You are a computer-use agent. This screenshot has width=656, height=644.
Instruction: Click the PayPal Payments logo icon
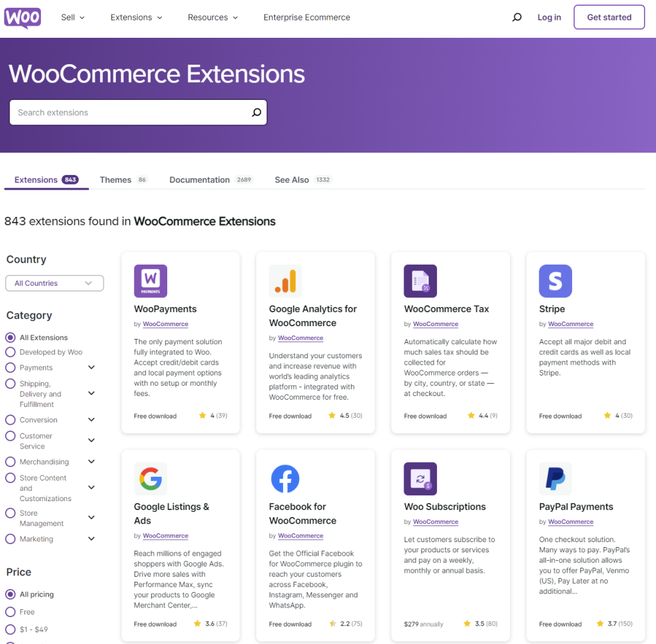555,479
